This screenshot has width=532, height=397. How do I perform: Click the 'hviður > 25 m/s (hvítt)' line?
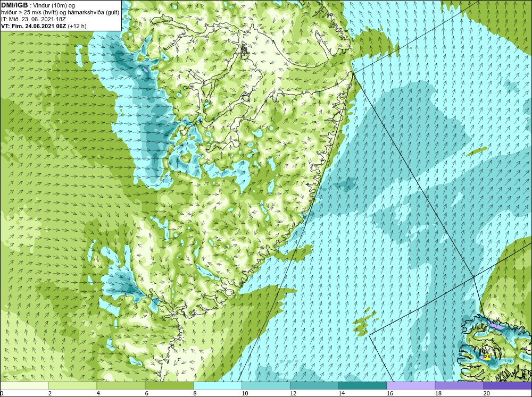click(x=29, y=12)
